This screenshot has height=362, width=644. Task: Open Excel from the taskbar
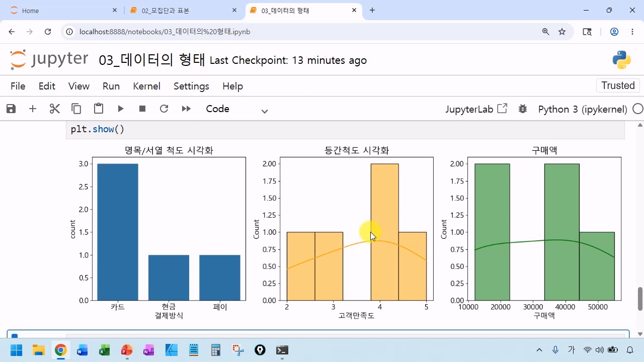pos(105,350)
